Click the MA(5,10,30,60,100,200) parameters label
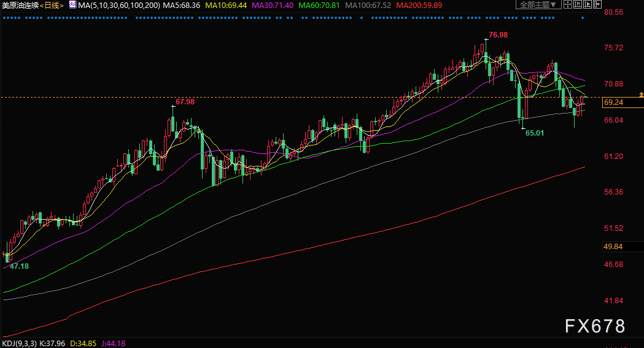The image size is (644, 348). click(x=119, y=6)
